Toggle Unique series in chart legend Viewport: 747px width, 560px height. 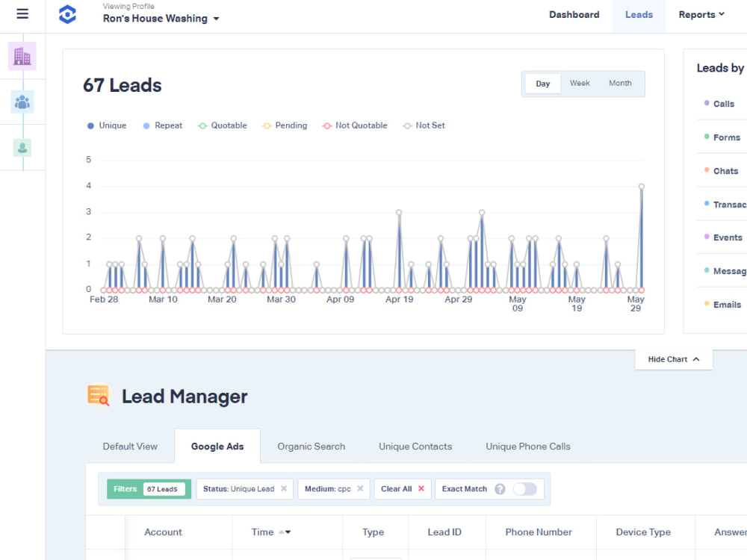click(x=107, y=125)
